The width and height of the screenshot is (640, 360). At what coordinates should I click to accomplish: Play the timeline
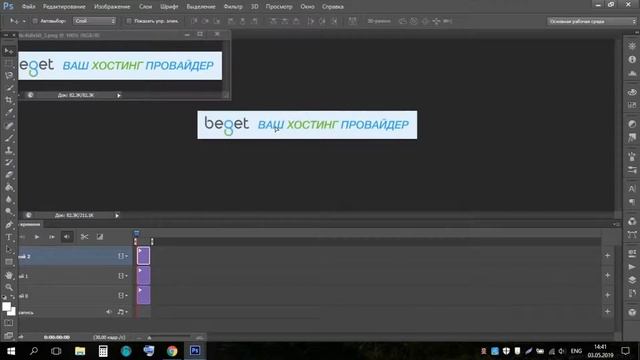click(x=37, y=237)
